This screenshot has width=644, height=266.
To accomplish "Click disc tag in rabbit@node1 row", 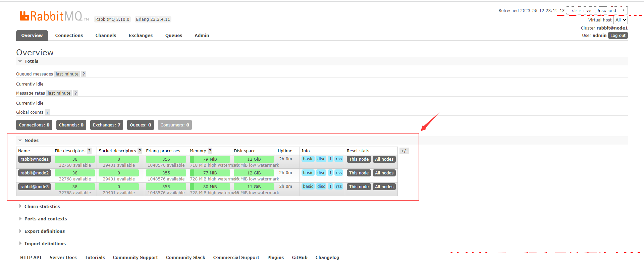I will (x=321, y=159).
